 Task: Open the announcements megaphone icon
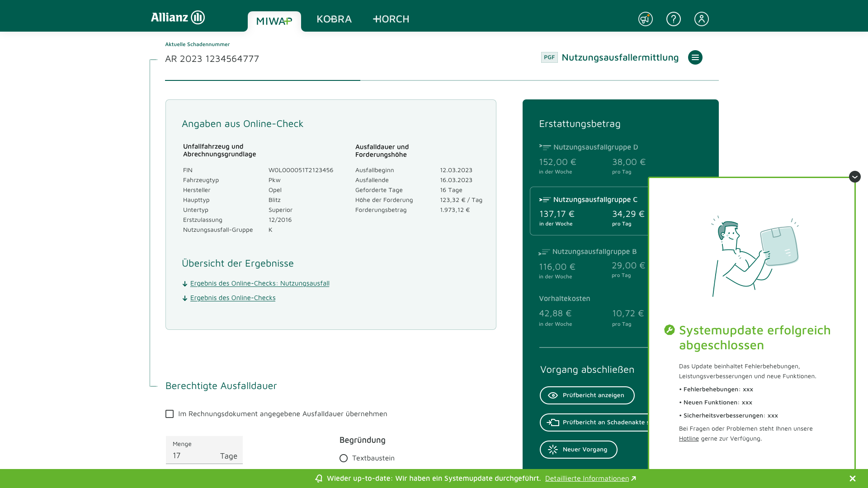645,19
